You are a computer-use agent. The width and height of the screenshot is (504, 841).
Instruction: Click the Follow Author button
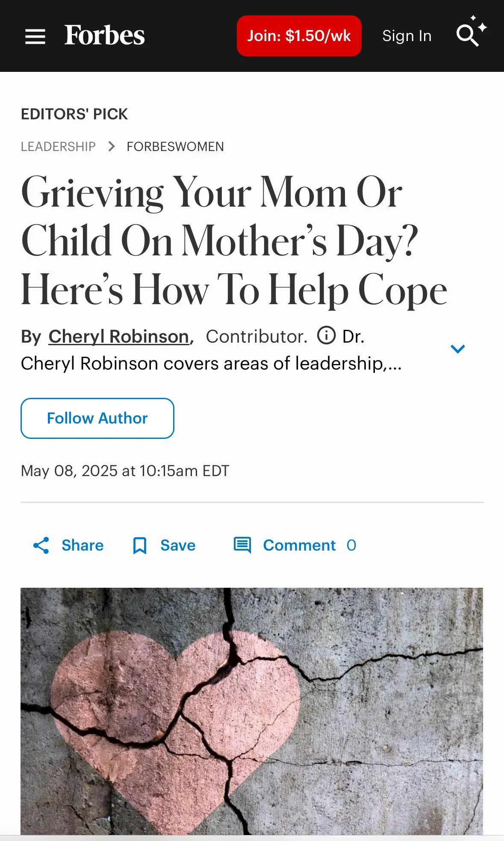97,418
